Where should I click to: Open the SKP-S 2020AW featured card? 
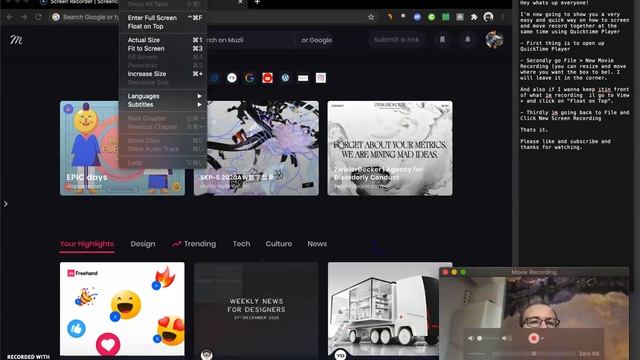click(x=256, y=148)
